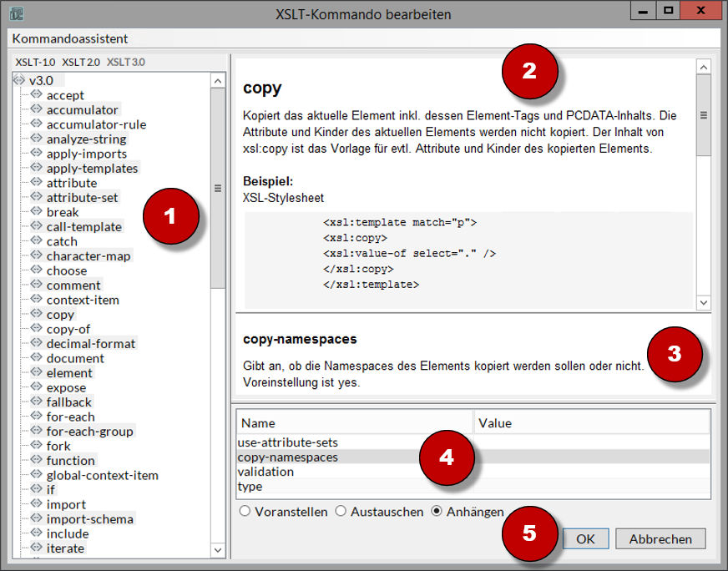Select the Voranstellen radio option
Screen dimensions: 728x571
point(245,512)
